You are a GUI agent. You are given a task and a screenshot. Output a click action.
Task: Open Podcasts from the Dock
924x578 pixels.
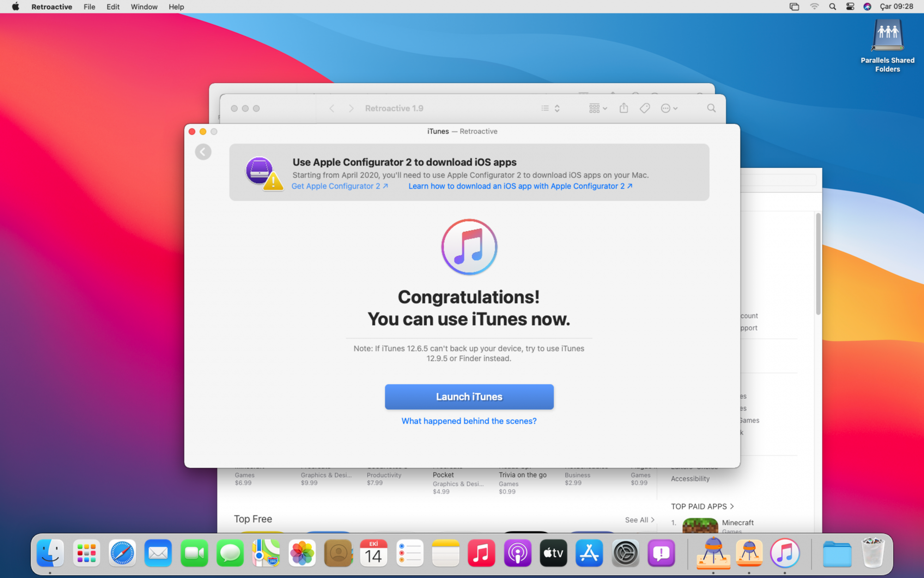(517, 553)
